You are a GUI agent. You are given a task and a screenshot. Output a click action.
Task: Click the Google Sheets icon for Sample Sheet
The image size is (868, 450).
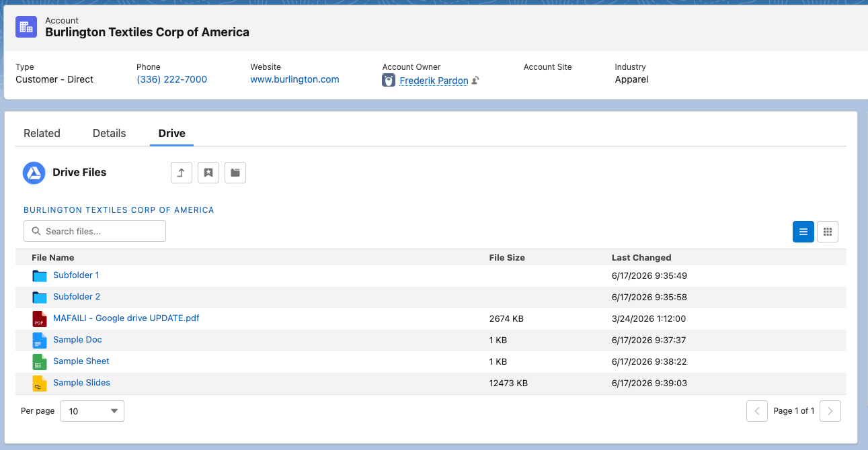tap(40, 361)
